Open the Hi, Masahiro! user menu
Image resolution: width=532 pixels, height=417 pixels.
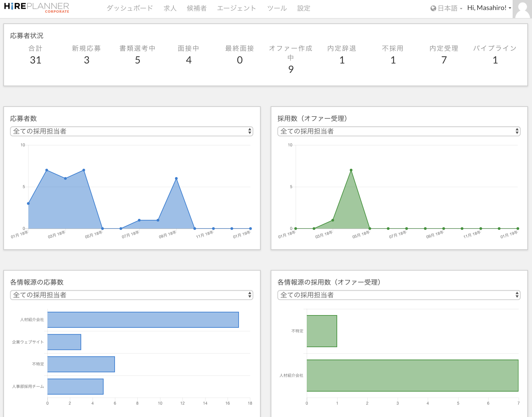pos(489,8)
